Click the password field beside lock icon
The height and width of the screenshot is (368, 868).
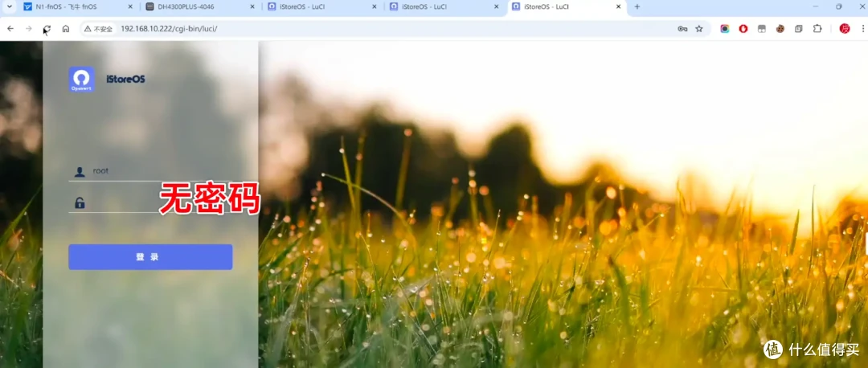[150, 203]
